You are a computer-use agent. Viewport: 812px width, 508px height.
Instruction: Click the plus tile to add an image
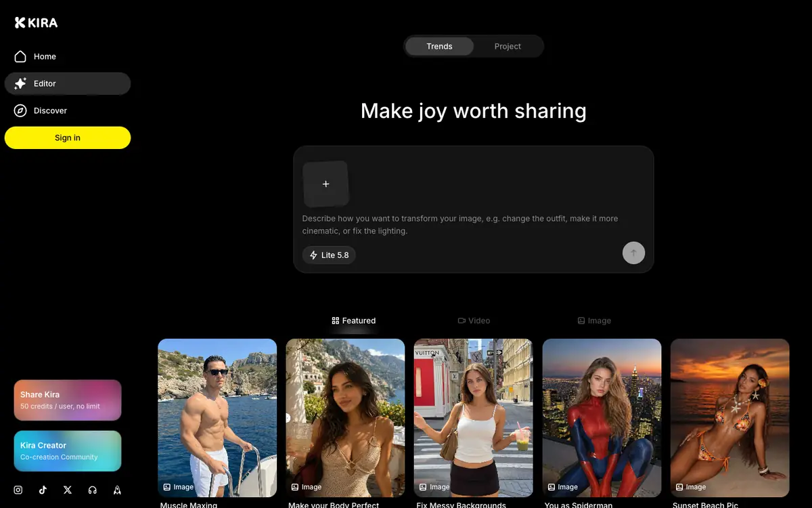(325, 184)
